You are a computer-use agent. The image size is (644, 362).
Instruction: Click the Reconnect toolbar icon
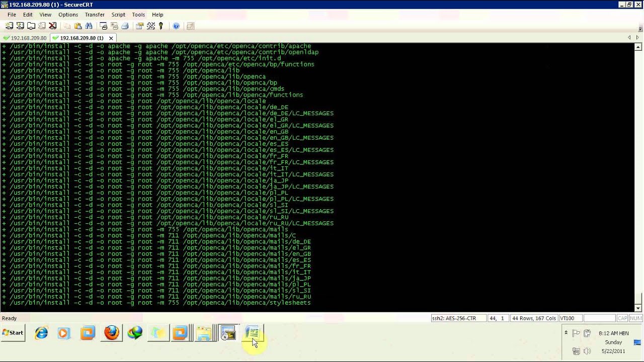pos(42,26)
